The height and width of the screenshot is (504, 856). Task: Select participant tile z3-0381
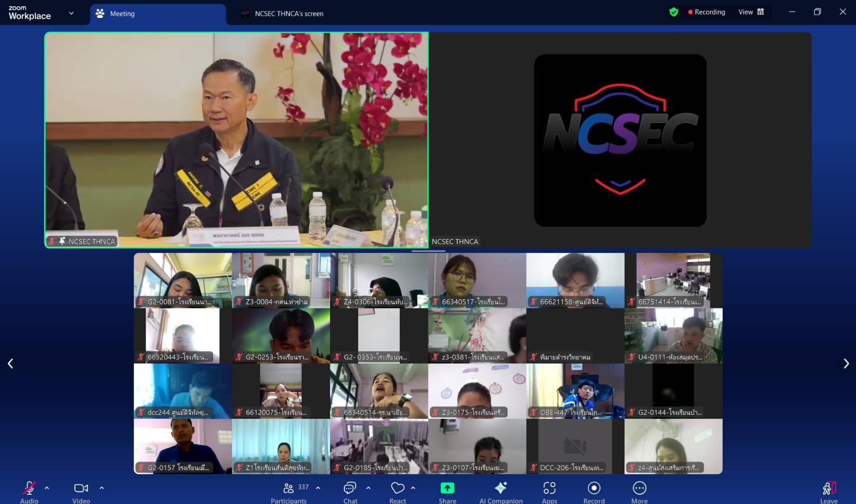pos(477,336)
